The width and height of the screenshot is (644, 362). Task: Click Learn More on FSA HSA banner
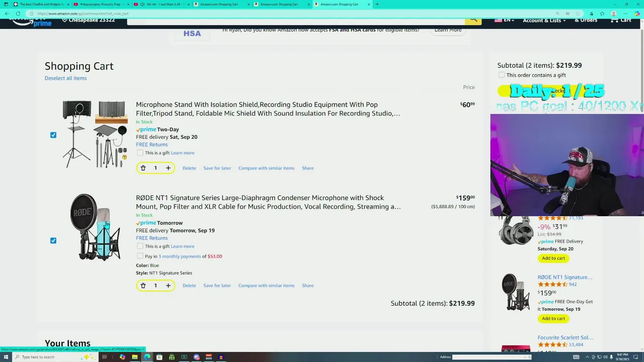[448, 30]
